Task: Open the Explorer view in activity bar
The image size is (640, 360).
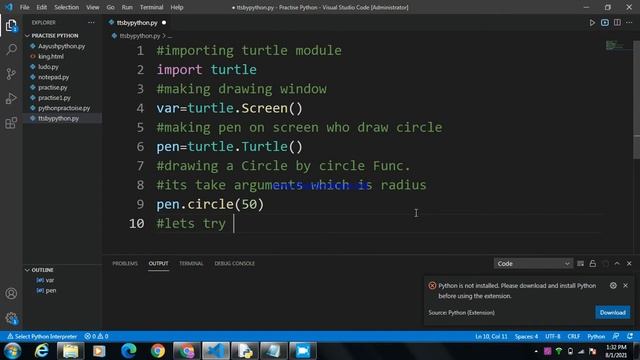Action: (x=11, y=26)
